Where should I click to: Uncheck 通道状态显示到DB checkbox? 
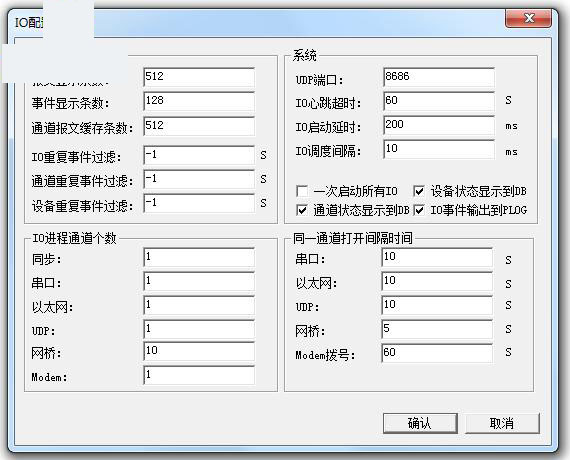point(302,210)
